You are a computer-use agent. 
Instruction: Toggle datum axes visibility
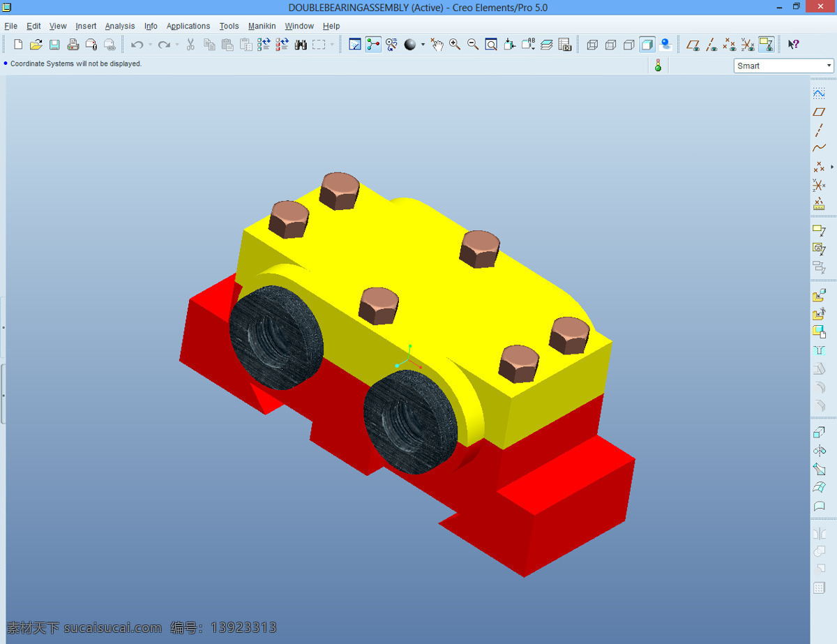point(711,45)
